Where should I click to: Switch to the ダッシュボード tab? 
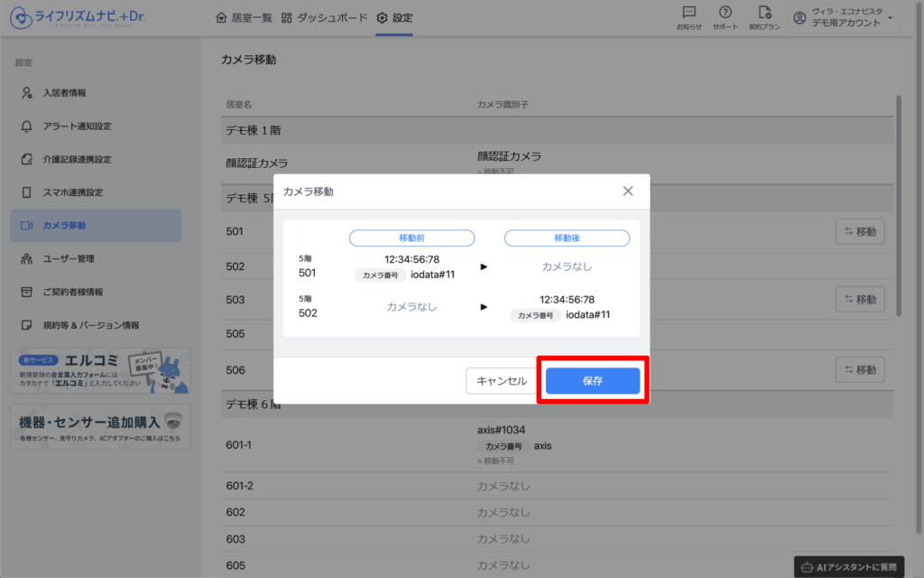325,18
